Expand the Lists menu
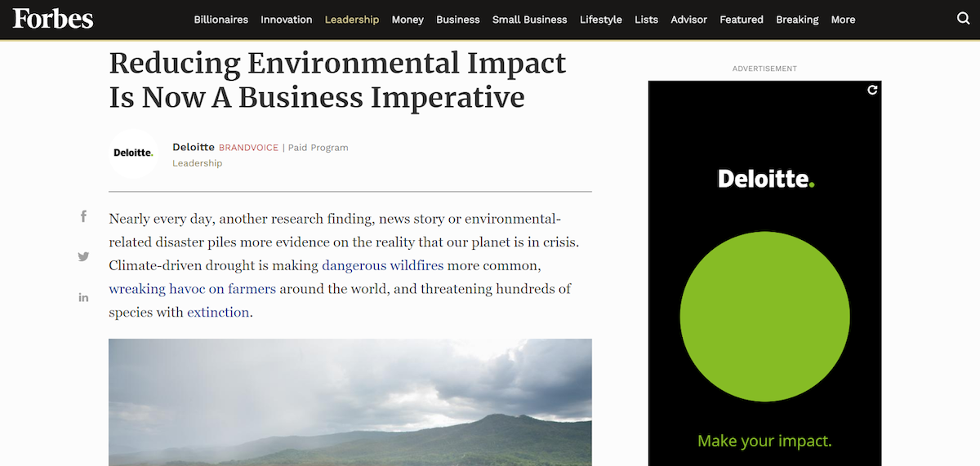Screen dimensions: 980x466 coord(646,20)
